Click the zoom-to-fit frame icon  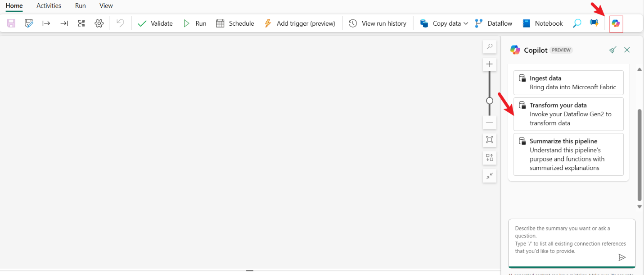(x=490, y=140)
